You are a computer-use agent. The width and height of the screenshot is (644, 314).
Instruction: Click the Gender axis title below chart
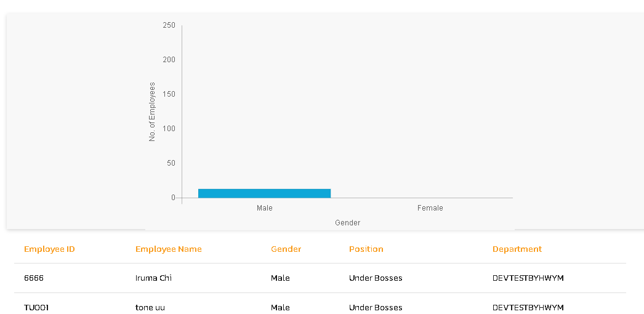[x=348, y=223]
